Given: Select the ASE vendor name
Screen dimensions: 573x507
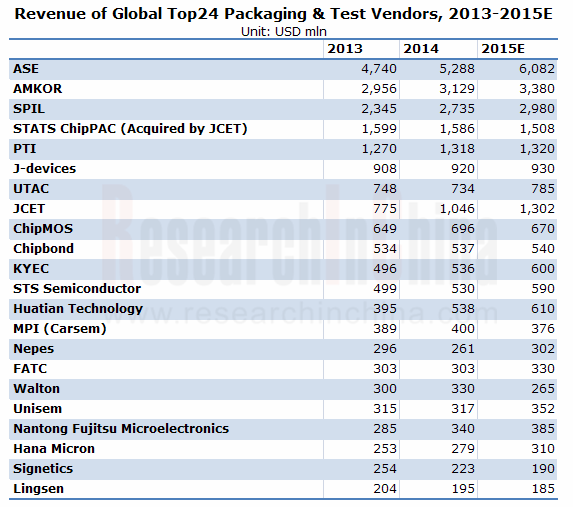Looking at the screenshot, I should point(26,69).
